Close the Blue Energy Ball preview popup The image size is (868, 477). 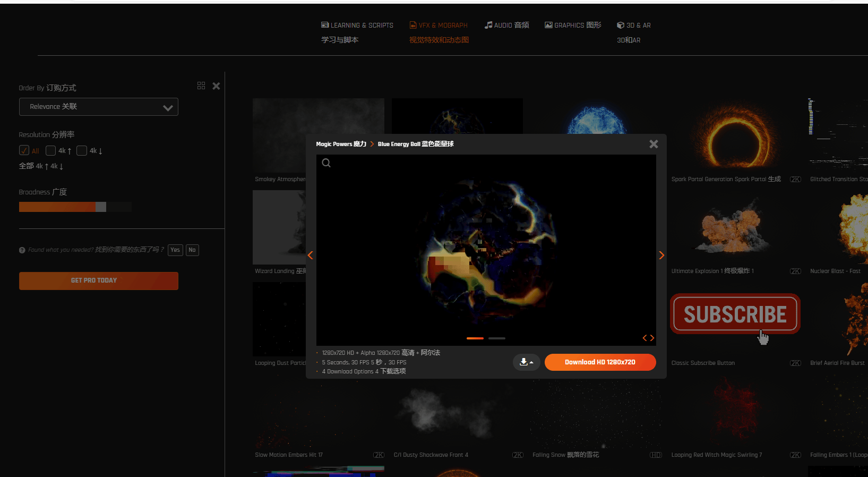(654, 144)
